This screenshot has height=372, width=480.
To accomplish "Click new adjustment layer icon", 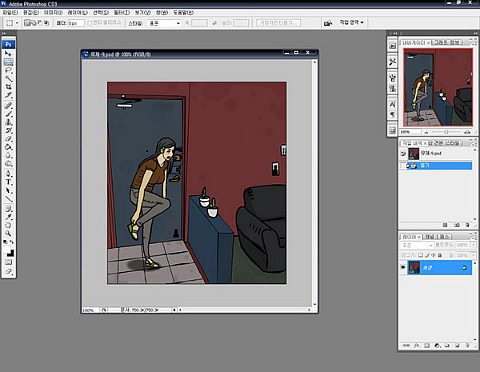I will (x=437, y=346).
